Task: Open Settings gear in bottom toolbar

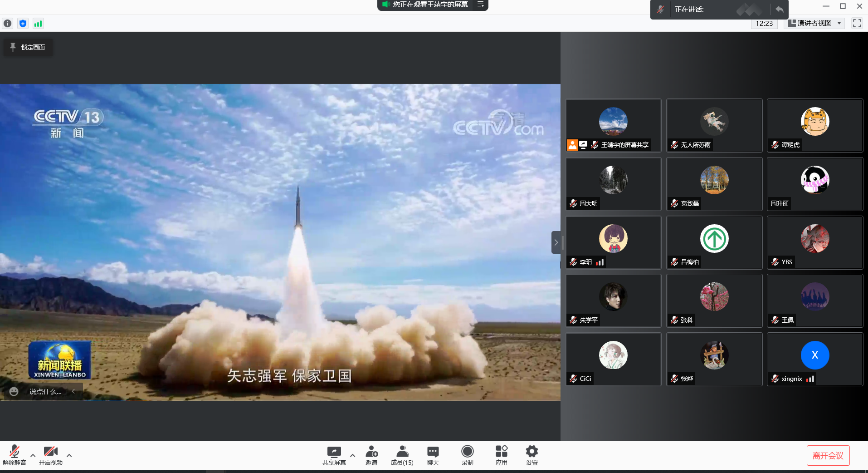Action: point(532,455)
